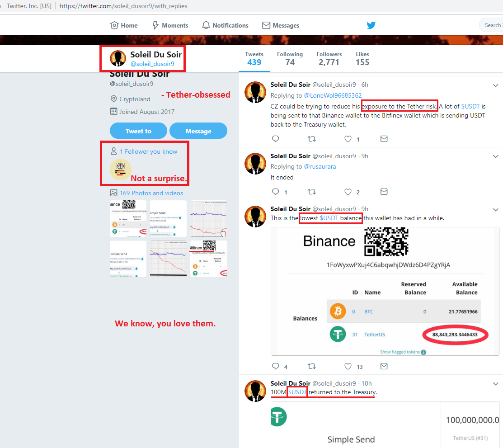Click the avatar on the 6h tweet
Image resolution: width=503 pixels, height=448 pixels.
click(x=255, y=92)
